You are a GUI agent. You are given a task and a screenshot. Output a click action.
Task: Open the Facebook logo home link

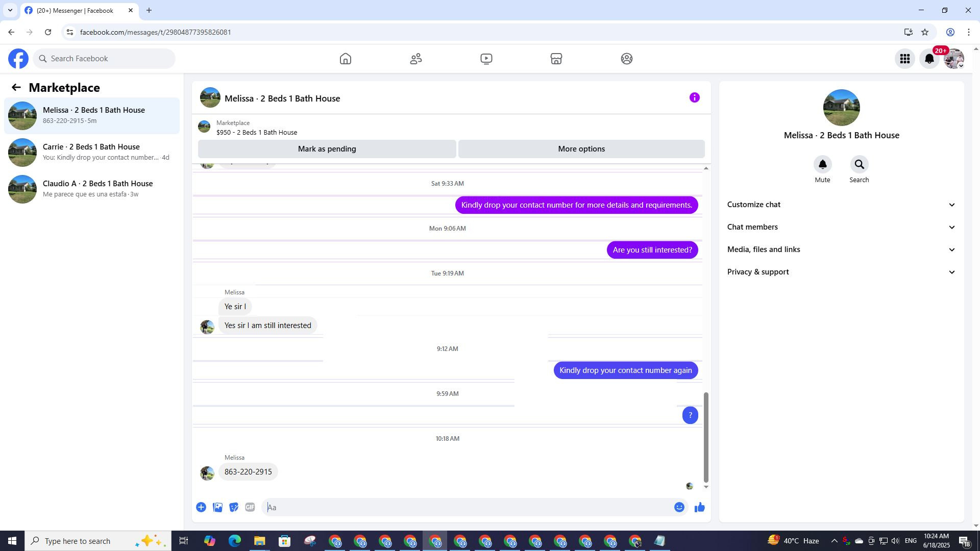[x=18, y=59]
